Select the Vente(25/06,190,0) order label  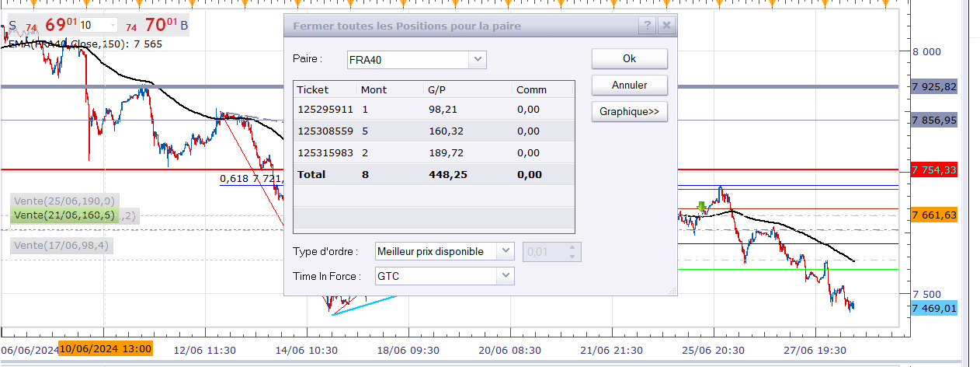pos(64,201)
